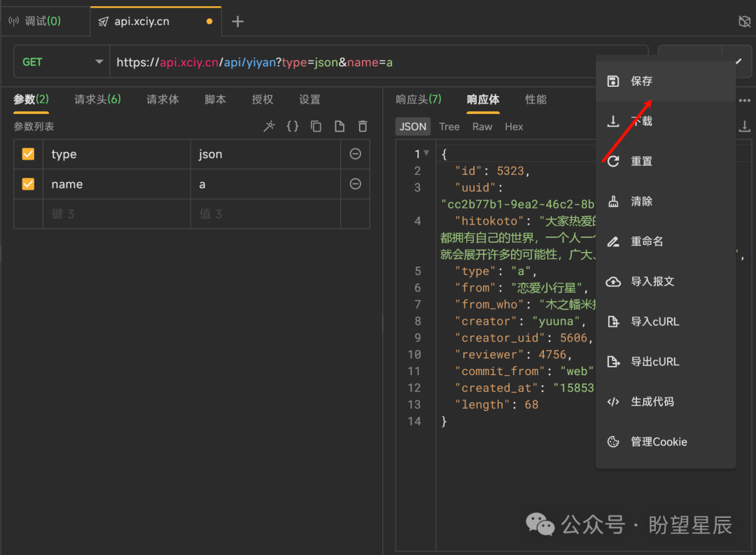Click the magic wand icon in 参数列表
The width and height of the screenshot is (756, 555).
point(269,127)
